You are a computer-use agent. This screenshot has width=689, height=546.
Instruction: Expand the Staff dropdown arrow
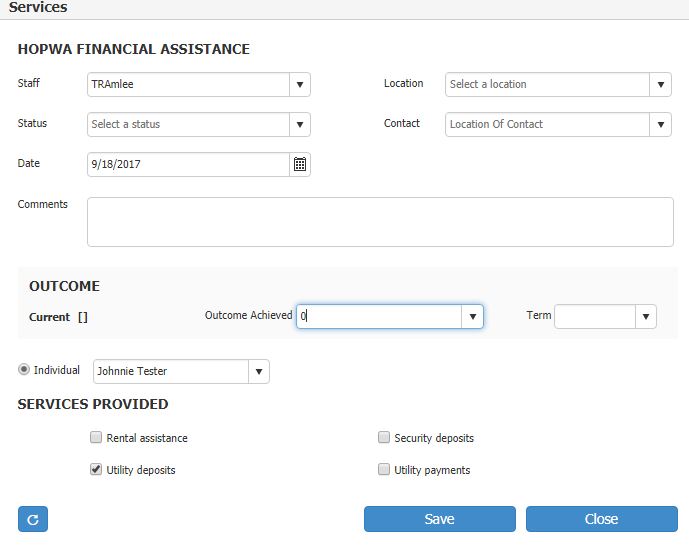coord(300,84)
